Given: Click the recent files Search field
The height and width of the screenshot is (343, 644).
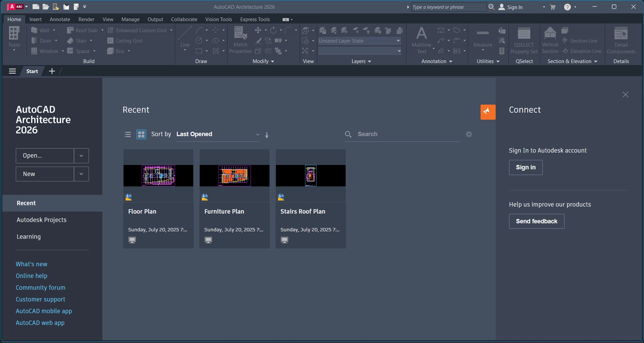Looking at the screenshot, I should tap(403, 134).
